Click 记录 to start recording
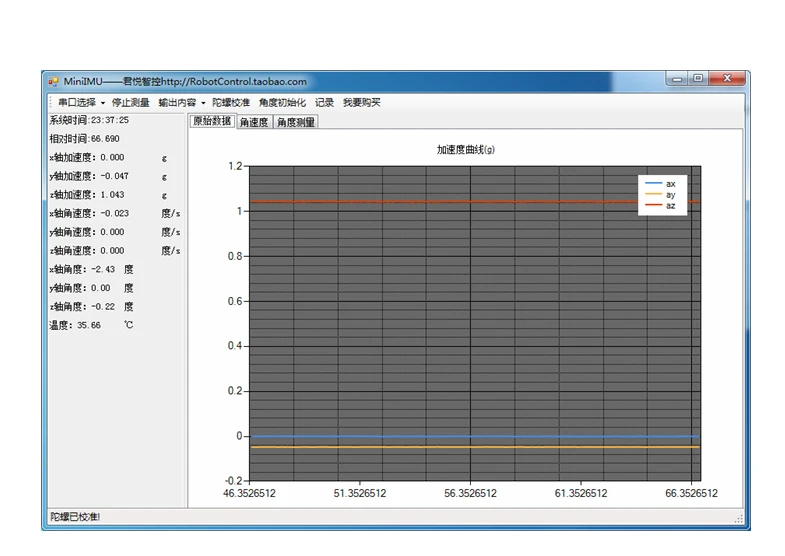 pyautogui.click(x=324, y=102)
